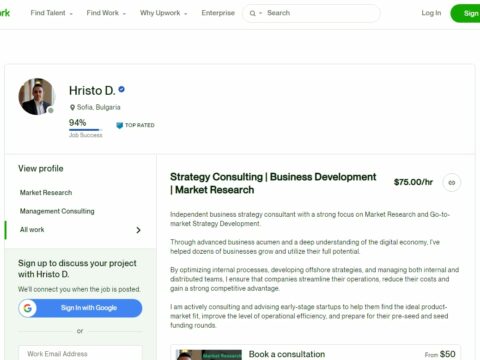Viewport: 480px width, 360px height.
Task: Click the Upwork logo
Action: 5,13
